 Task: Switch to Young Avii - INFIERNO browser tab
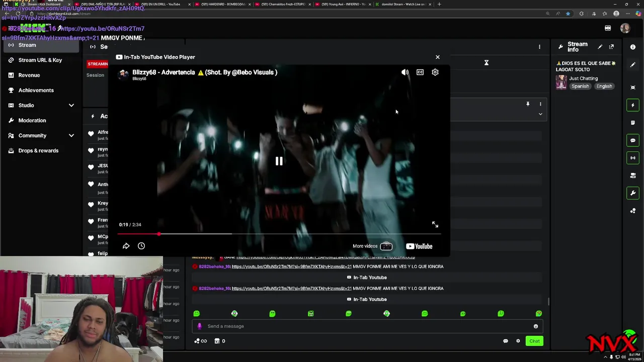(x=344, y=4)
